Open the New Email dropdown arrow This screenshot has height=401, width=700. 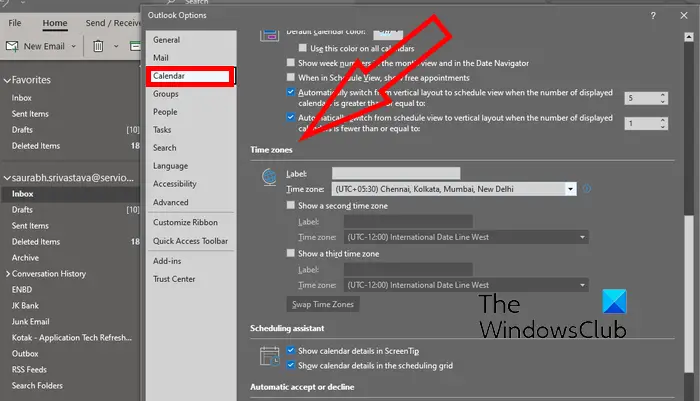tap(74, 46)
